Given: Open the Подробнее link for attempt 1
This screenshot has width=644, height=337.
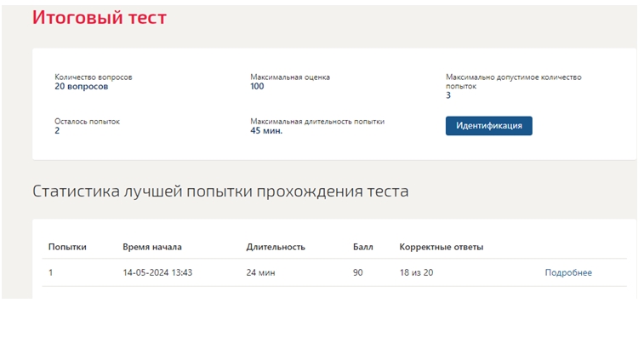Looking at the screenshot, I should (568, 272).
